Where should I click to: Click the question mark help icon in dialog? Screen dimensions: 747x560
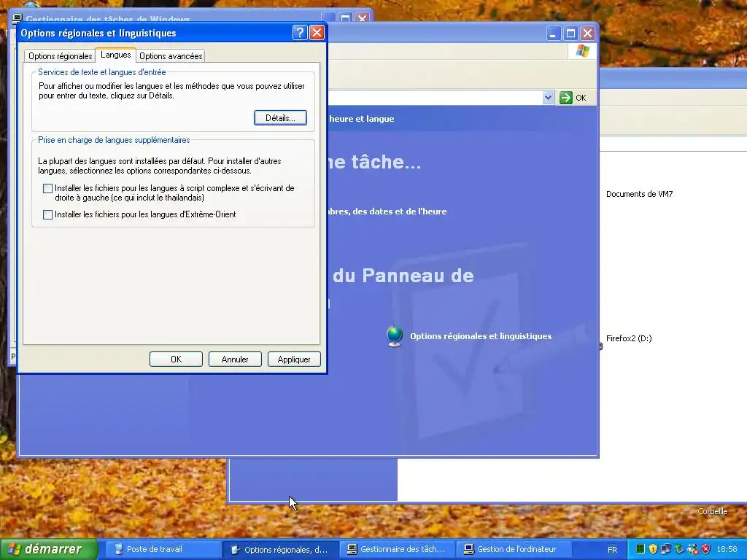[x=300, y=32]
